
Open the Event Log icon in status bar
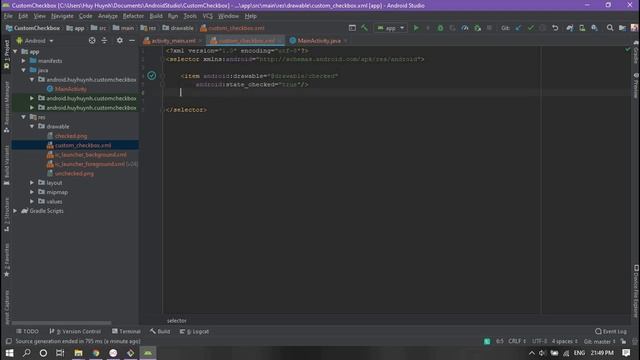coord(611,331)
